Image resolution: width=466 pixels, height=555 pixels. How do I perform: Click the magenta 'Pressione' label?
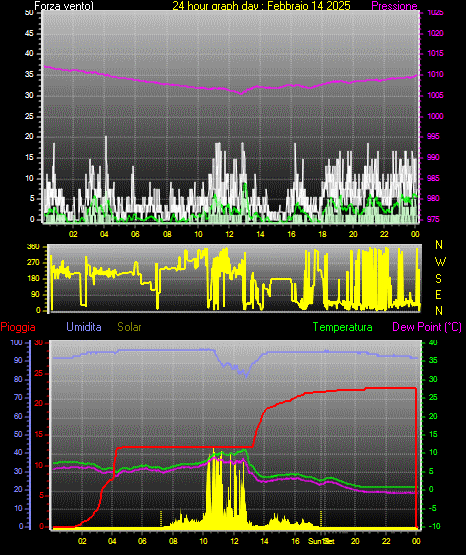click(x=394, y=6)
